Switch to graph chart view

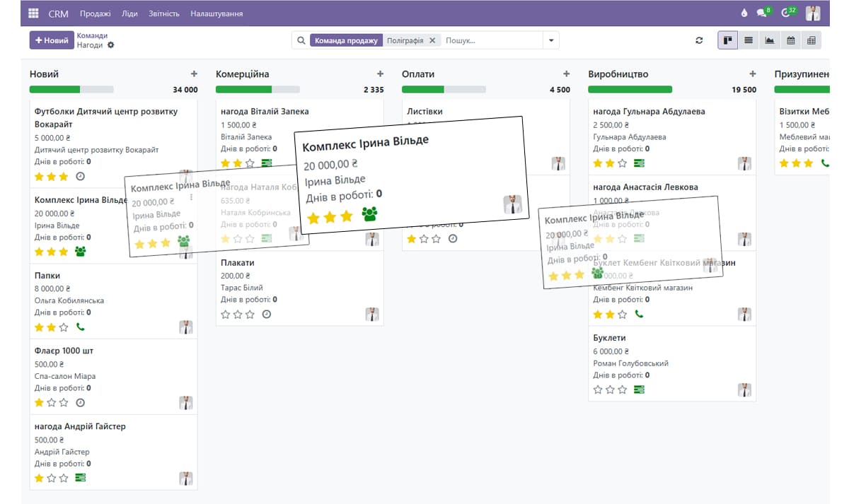tap(769, 41)
